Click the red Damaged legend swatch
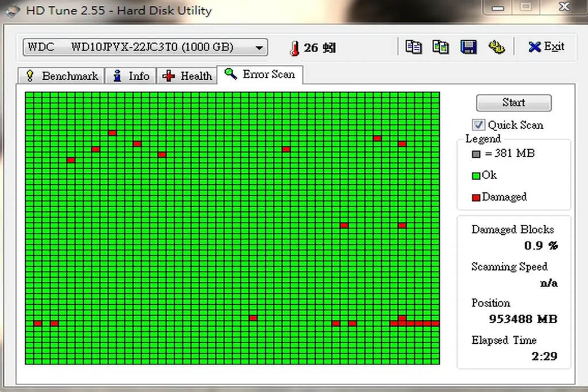Screen dimensions: 588x392 [x=475, y=197]
